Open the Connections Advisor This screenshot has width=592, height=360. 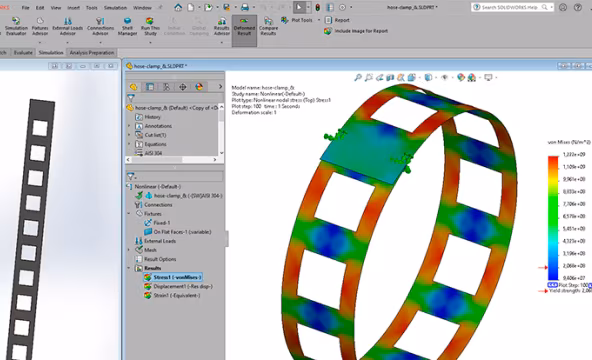coord(100,26)
